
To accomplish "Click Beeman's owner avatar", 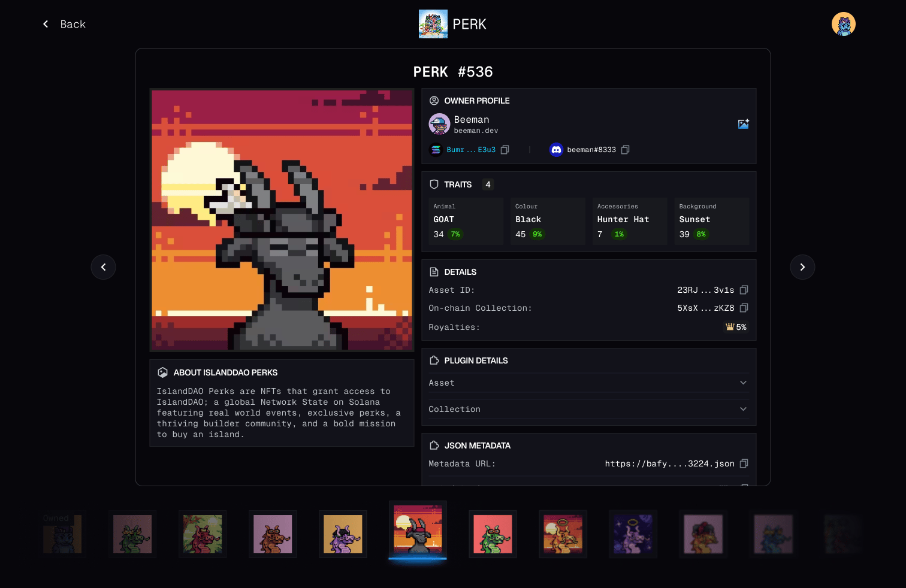I will coord(440,124).
